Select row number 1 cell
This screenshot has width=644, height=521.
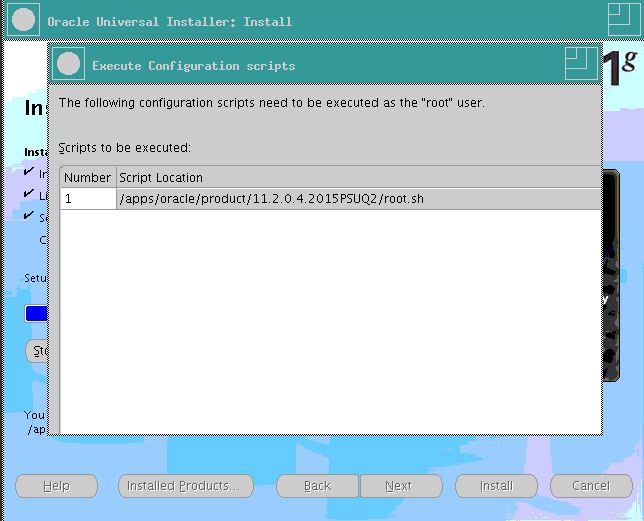[x=88, y=199]
